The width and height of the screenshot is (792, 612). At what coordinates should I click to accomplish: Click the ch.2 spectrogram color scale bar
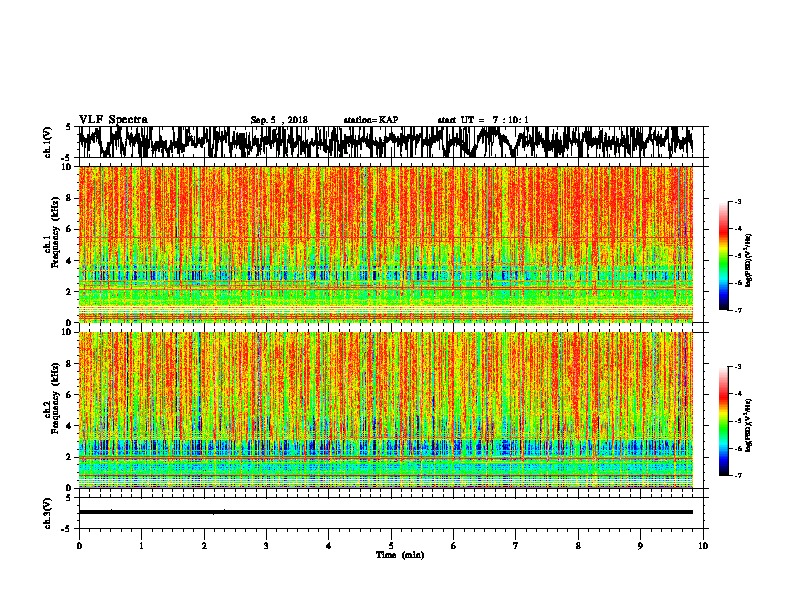(x=723, y=421)
